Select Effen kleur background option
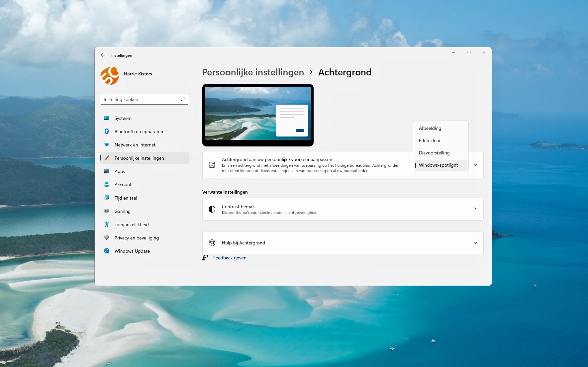The image size is (588, 367). point(430,140)
